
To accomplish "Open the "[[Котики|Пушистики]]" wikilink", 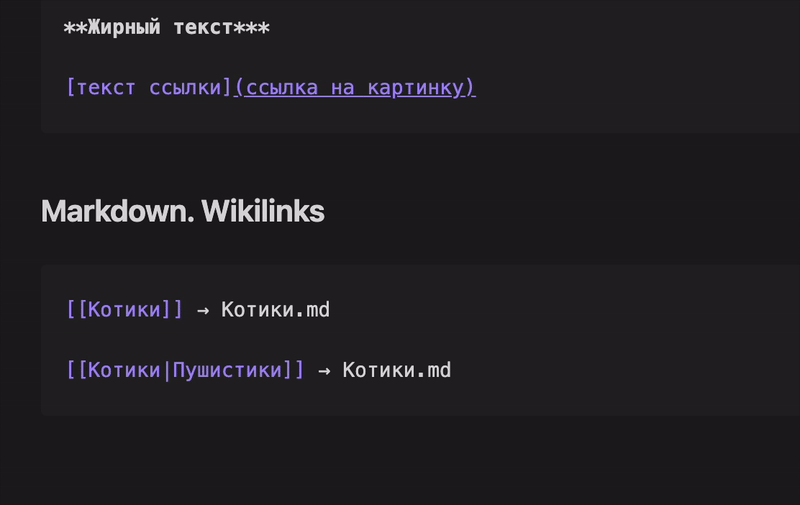I will pos(185,370).
